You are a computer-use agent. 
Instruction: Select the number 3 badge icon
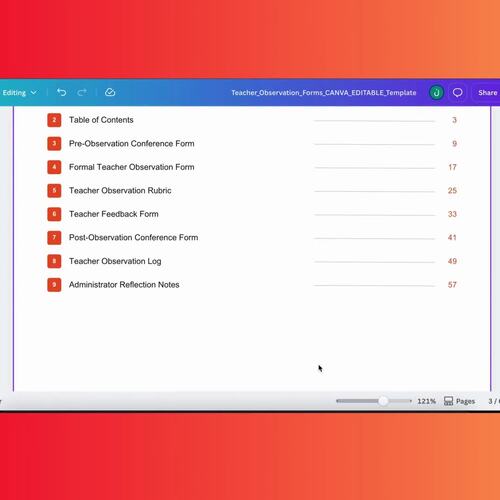tap(54, 144)
